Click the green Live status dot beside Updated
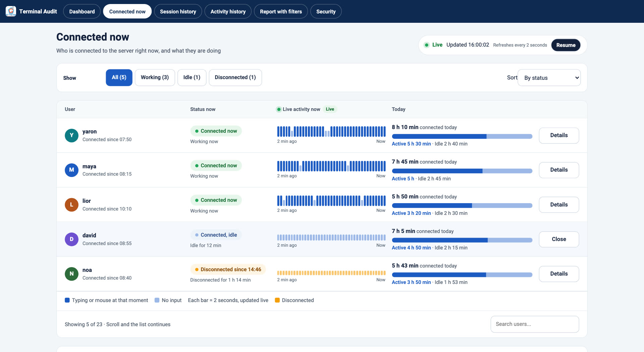 point(427,45)
